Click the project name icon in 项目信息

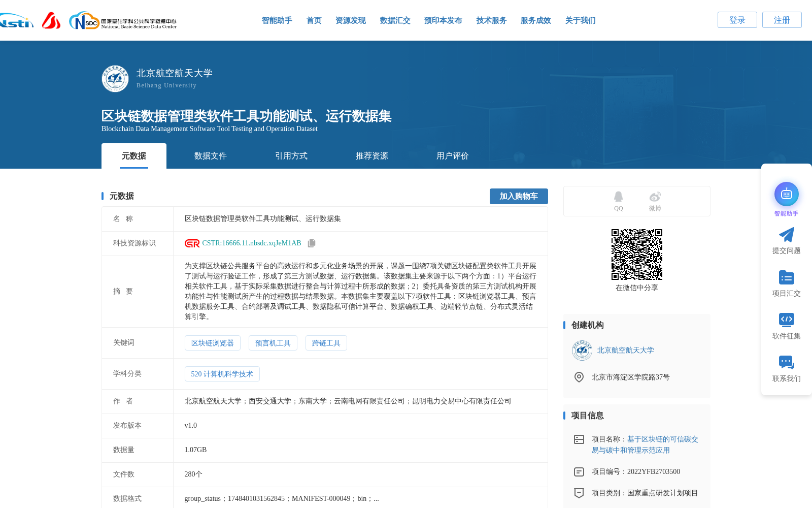579,439
